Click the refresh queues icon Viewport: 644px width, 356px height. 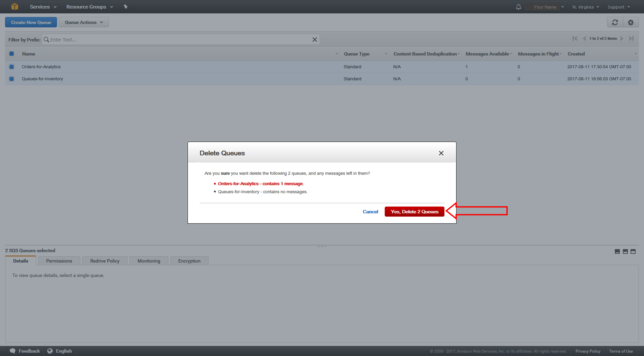tap(615, 22)
